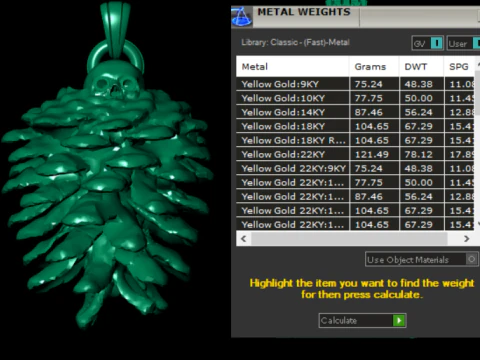This screenshot has height=360, width=480.
Task: Click the green arrow on Calculate
Action: tap(399, 320)
